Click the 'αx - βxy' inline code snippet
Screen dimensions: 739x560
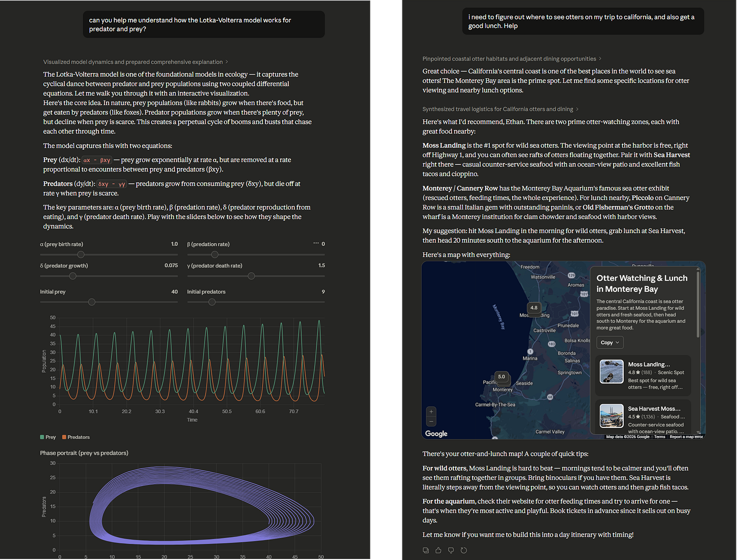pyautogui.click(x=97, y=160)
